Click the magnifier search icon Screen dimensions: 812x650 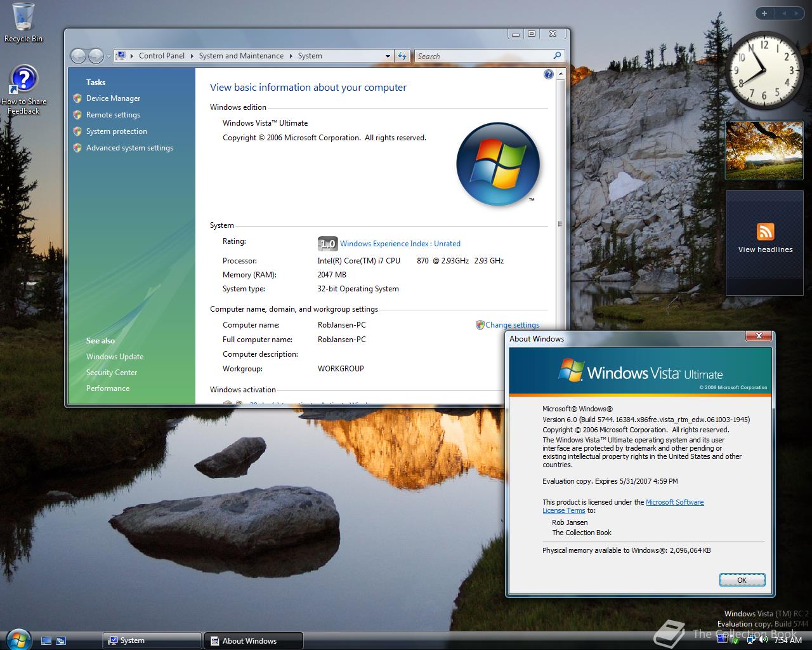coord(557,56)
